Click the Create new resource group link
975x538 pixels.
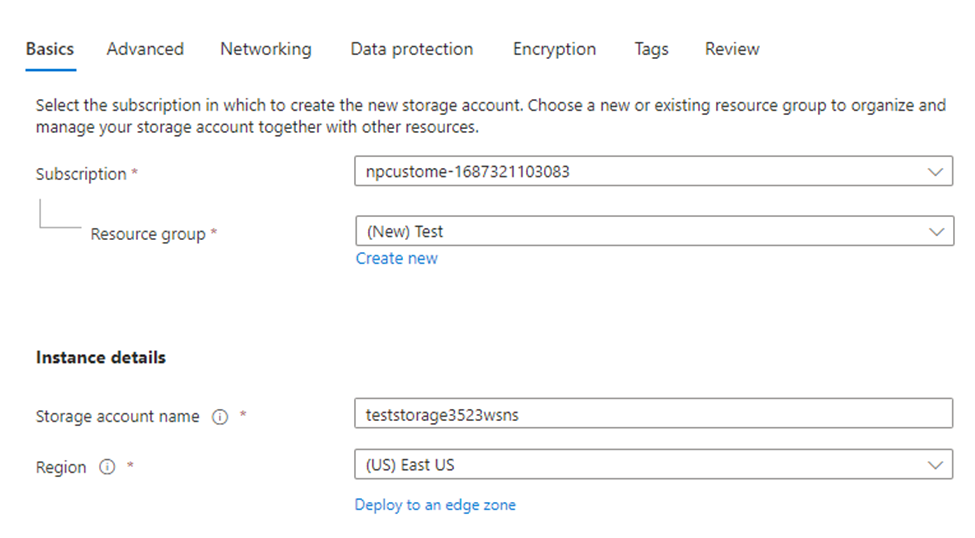[x=397, y=258]
